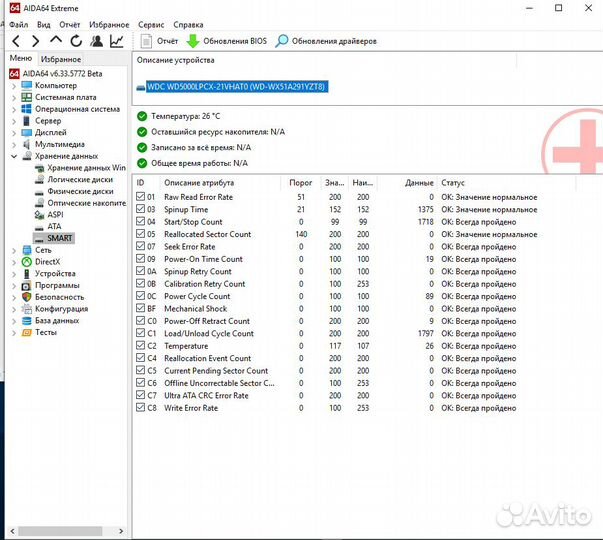
Task: Click the Дисплей screen icon
Action: click(27, 133)
